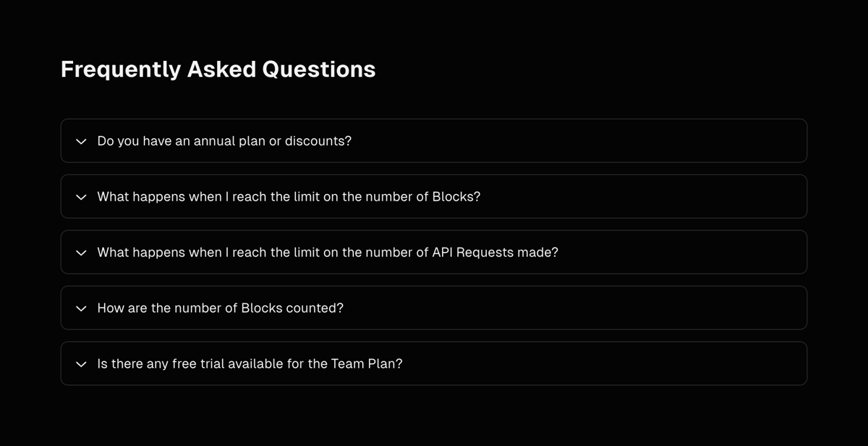Click the chevron on Team Plan trial question
The height and width of the screenshot is (446, 868).
81,363
